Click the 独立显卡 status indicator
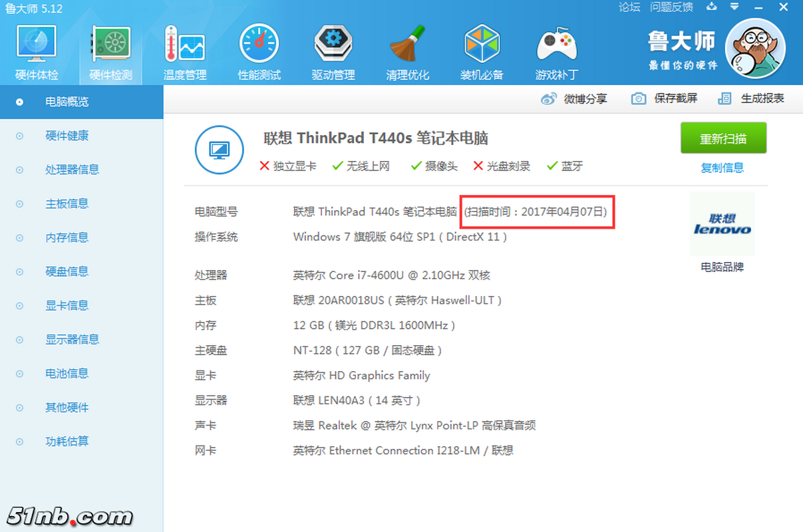Viewport: 803px width, 532px height. 288,166
